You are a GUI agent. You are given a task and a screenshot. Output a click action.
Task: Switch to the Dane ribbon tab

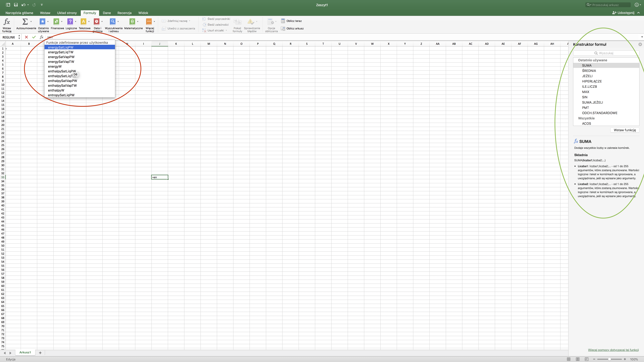point(107,13)
